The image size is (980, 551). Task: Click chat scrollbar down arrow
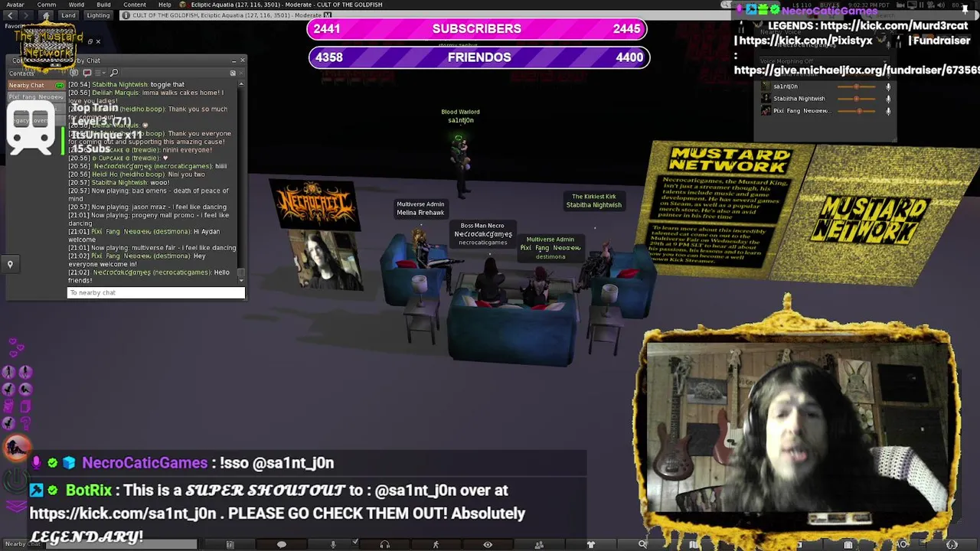coord(241,281)
